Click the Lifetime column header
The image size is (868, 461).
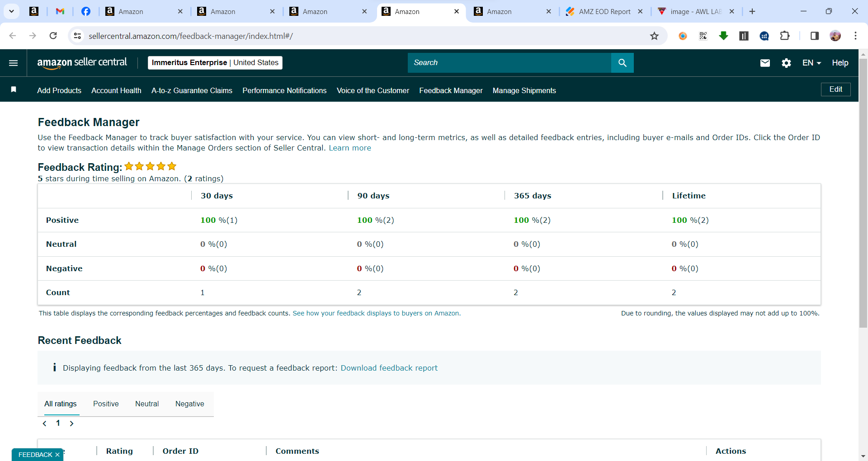[689, 196]
